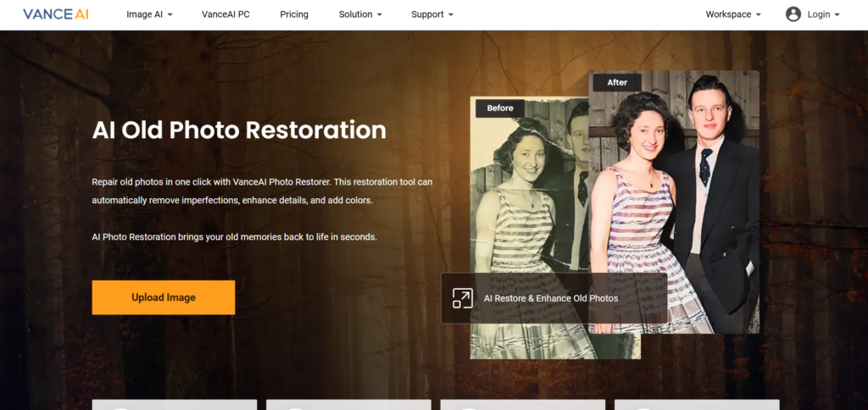The image size is (868, 410).
Task: Go to the VanceAI PC page
Action: click(225, 14)
